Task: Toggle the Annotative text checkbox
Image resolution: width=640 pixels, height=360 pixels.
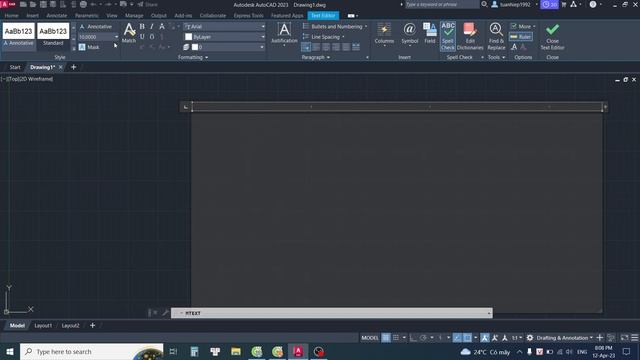Action: tap(96, 27)
